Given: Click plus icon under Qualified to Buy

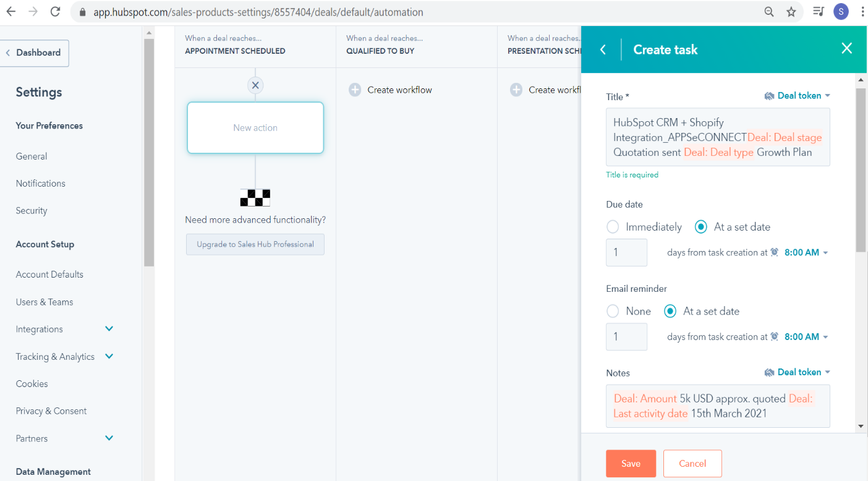Looking at the screenshot, I should pyautogui.click(x=355, y=90).
